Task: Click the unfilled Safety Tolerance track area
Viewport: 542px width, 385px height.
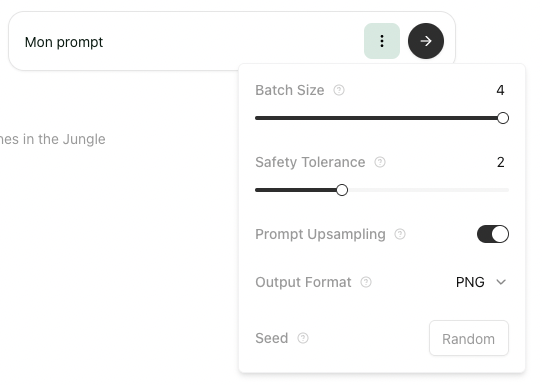Action: click(428, 190)
